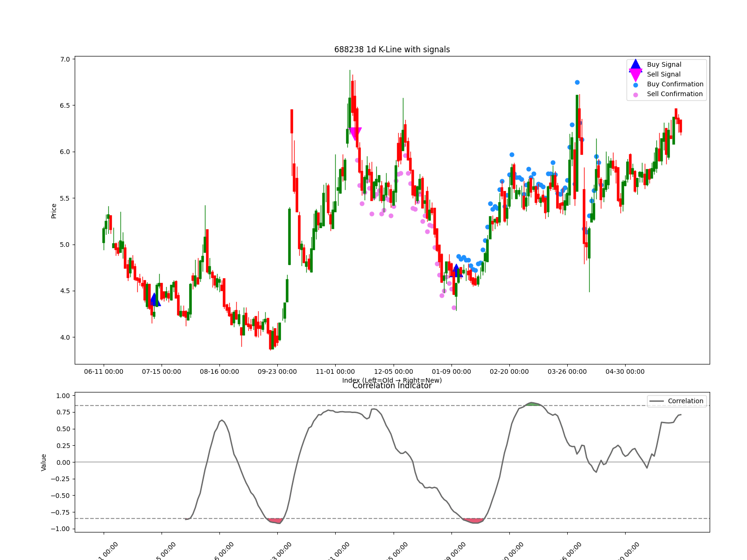Select the blue buy signal triangle near 07-15
Viewport: 747px width, 560px height.
(154, 300)
